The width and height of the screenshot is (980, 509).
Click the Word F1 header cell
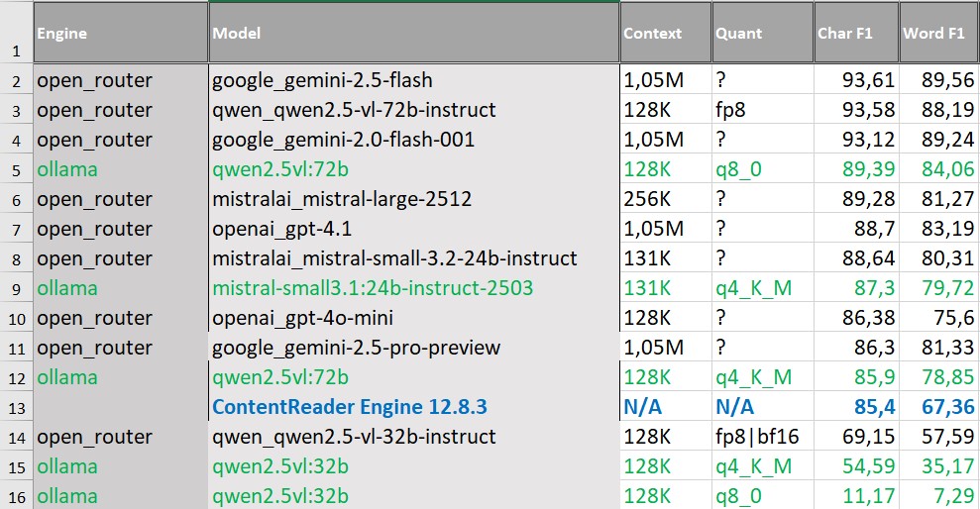[x=938, y=34]
